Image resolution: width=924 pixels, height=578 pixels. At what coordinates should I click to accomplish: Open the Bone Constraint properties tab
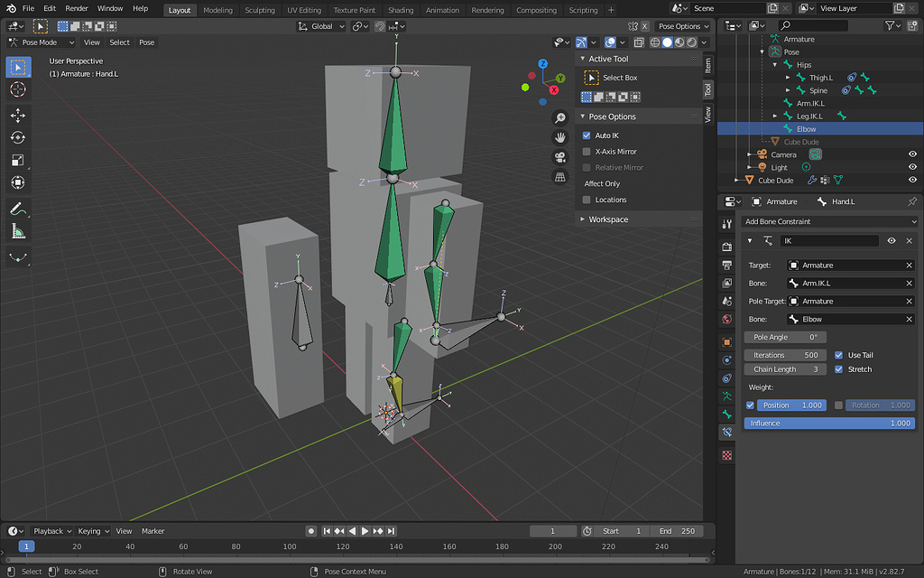click(x=727, y=432)
